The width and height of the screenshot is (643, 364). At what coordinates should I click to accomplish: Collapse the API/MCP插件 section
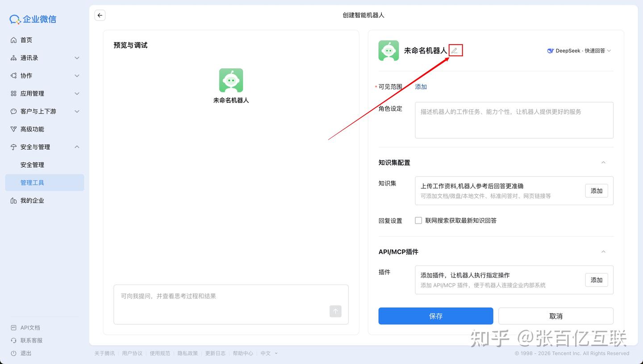[x=603, y=252]
